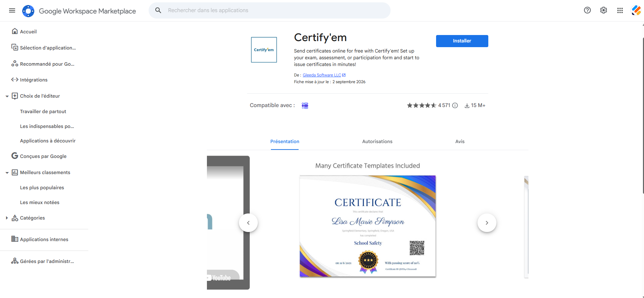Click the external link icon by Gleeda
Viewport: 644px width, 298px height.
coord(344,75)
